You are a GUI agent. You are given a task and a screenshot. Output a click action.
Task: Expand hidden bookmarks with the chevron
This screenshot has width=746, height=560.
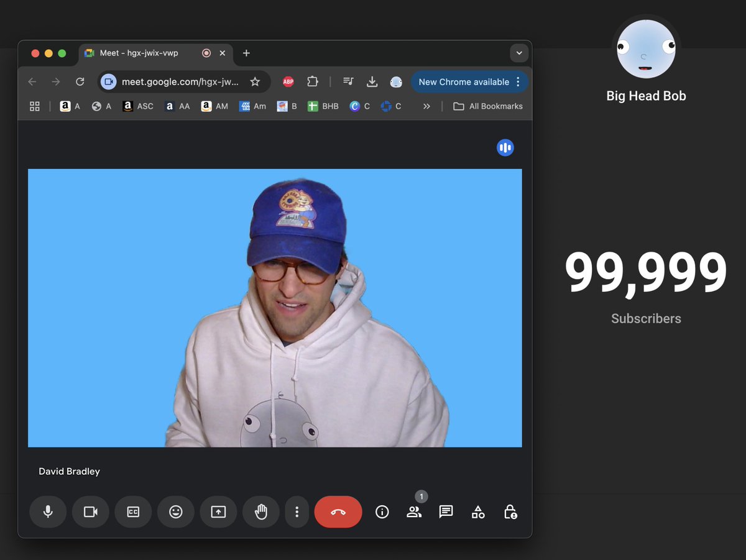[x=426, y=106]
